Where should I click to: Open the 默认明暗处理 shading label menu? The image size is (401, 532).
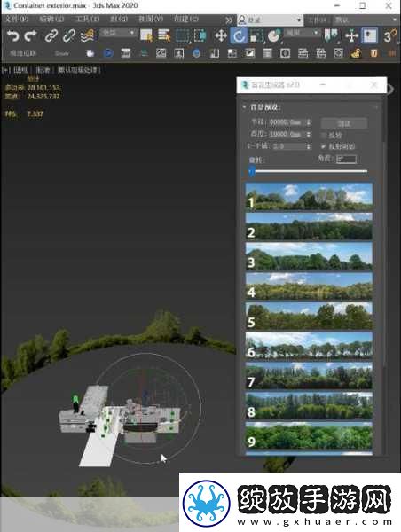77,70
